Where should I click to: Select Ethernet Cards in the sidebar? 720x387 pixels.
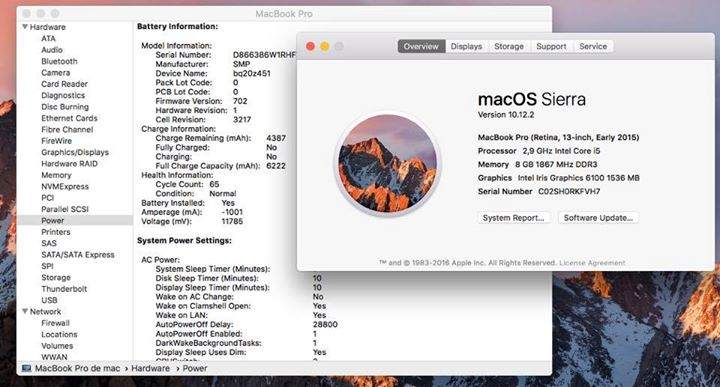(69, 118)
